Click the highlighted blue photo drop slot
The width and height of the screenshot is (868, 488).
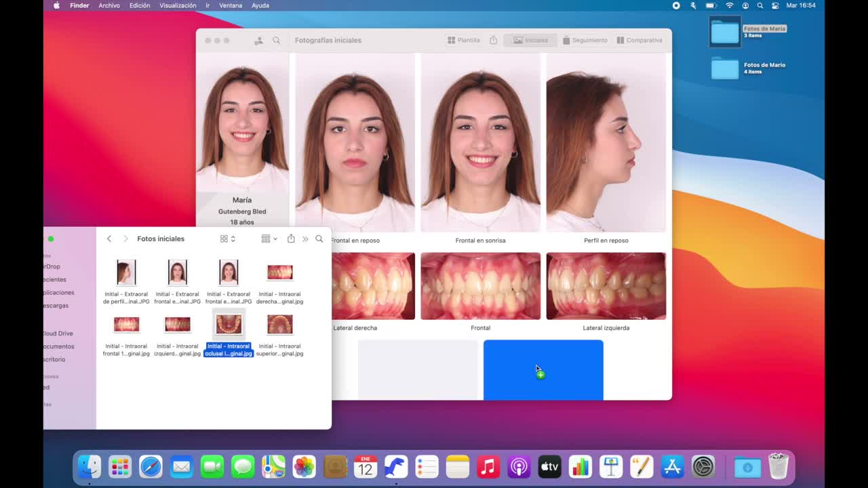point(543,370)
